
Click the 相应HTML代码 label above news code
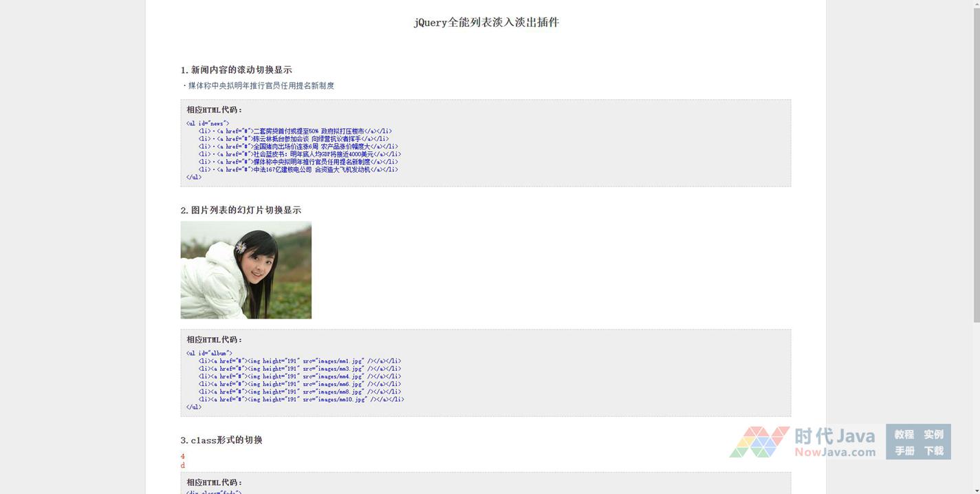[214, 109]
